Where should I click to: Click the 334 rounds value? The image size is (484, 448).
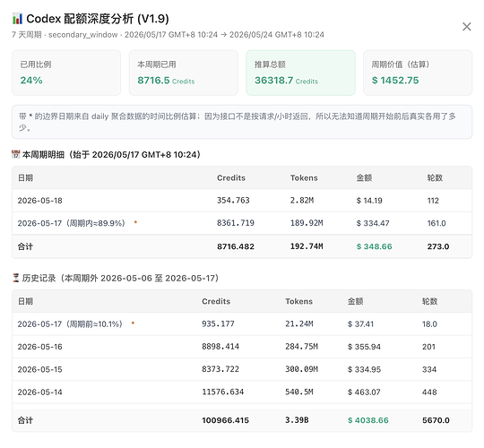point(429,369)
